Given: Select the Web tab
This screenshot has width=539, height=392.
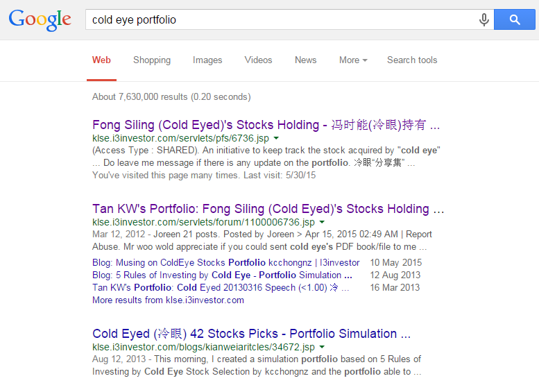Looking at the screenshot, I should coord(101,60).
